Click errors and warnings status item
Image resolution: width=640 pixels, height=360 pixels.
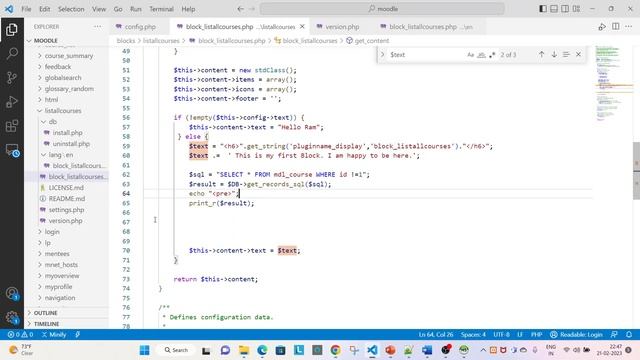[20, 334]
